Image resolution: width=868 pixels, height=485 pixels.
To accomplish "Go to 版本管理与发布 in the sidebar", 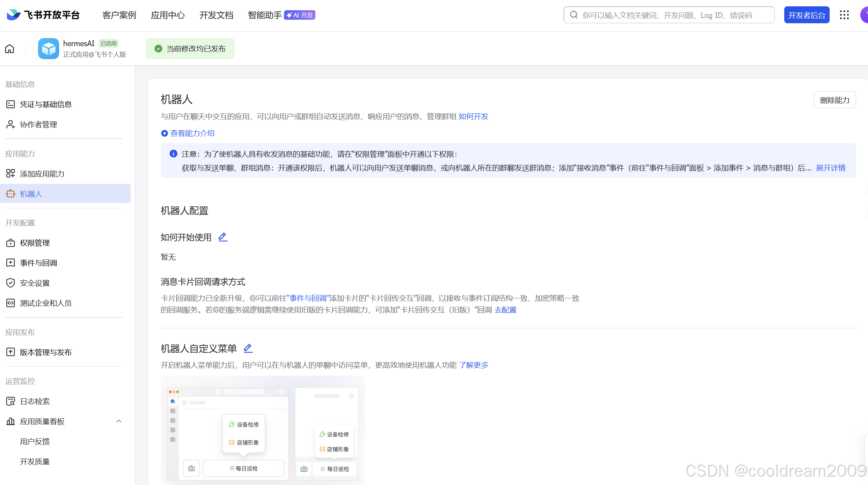I will point(46,352).
